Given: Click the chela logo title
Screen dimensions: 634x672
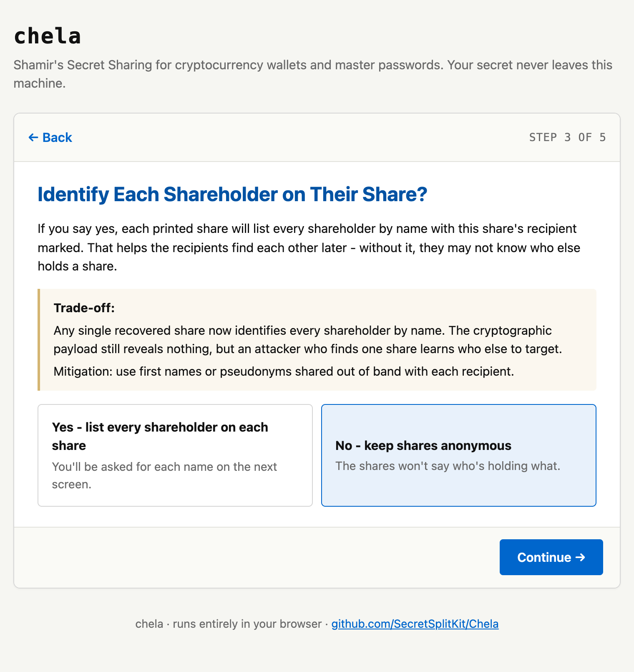Looking at the screenshot, I should coord(47,36).
